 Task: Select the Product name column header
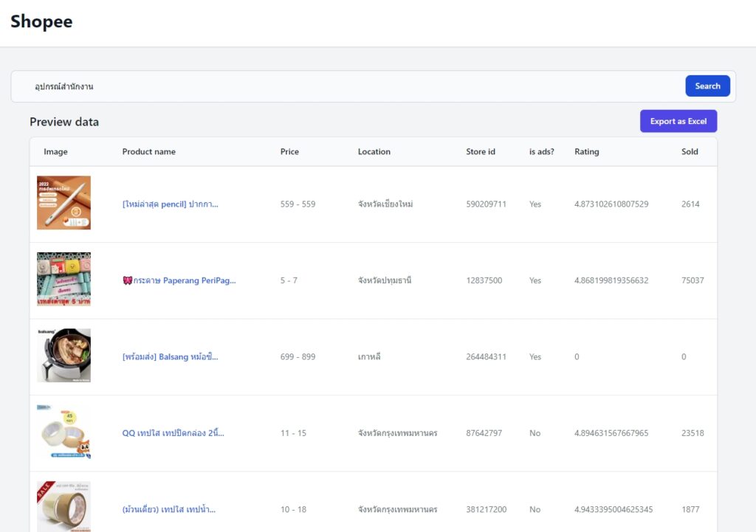coord(148,152)
